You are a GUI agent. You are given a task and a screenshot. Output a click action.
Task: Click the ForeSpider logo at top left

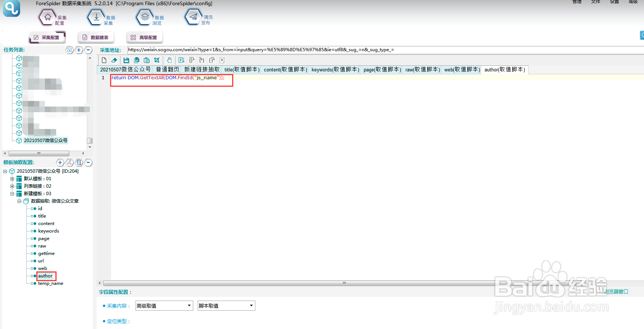click(x=12, y=8)
